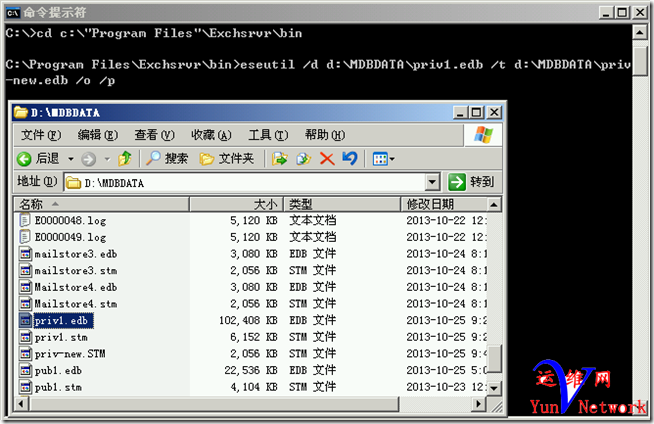Image resolution: width=654 pixels, height=424 pixels.
Task: Select the file name priv1.stm
Action: tap(61, 337)
